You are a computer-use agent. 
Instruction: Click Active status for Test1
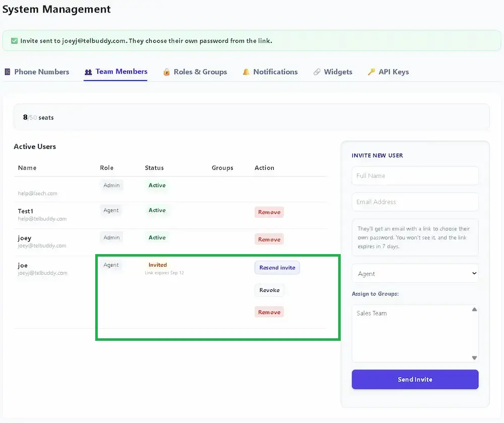(x=157, y=210)
